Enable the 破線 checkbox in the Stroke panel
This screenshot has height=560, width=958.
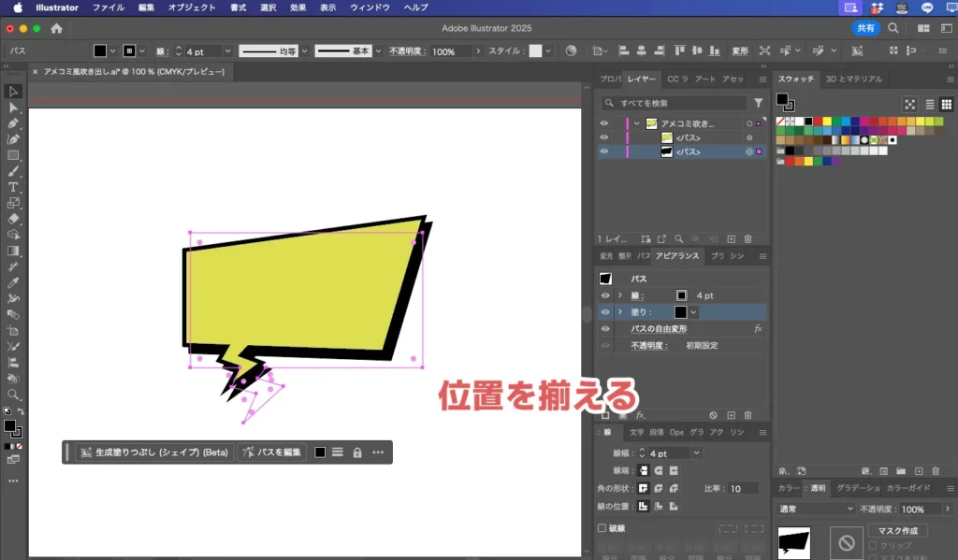(x=601, y=526)
